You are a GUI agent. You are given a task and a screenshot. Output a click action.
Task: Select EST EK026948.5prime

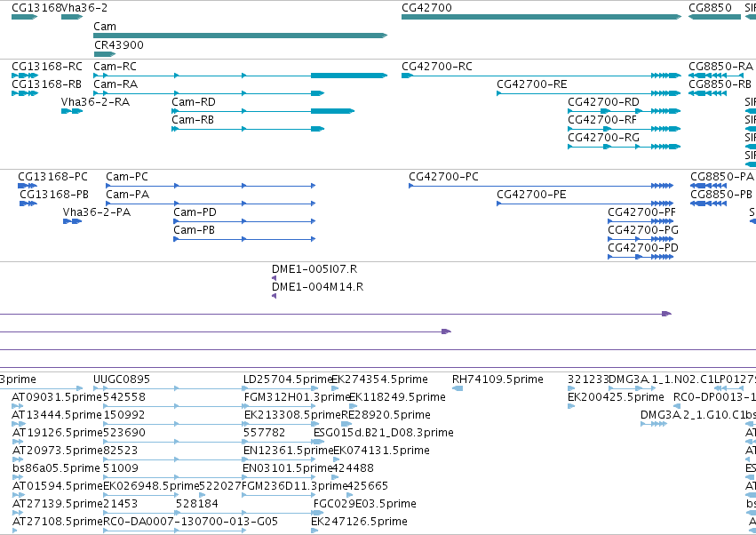pos(141,495)
